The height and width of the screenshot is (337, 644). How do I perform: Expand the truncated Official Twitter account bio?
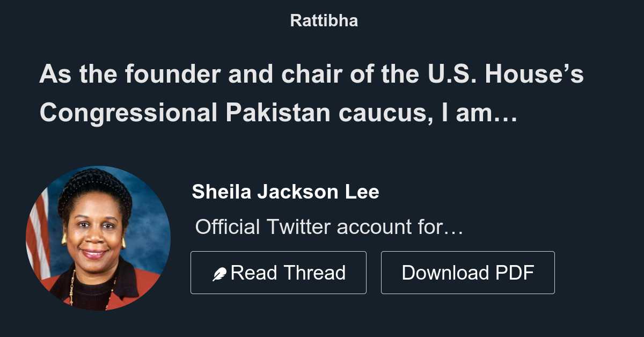point(330,227)
